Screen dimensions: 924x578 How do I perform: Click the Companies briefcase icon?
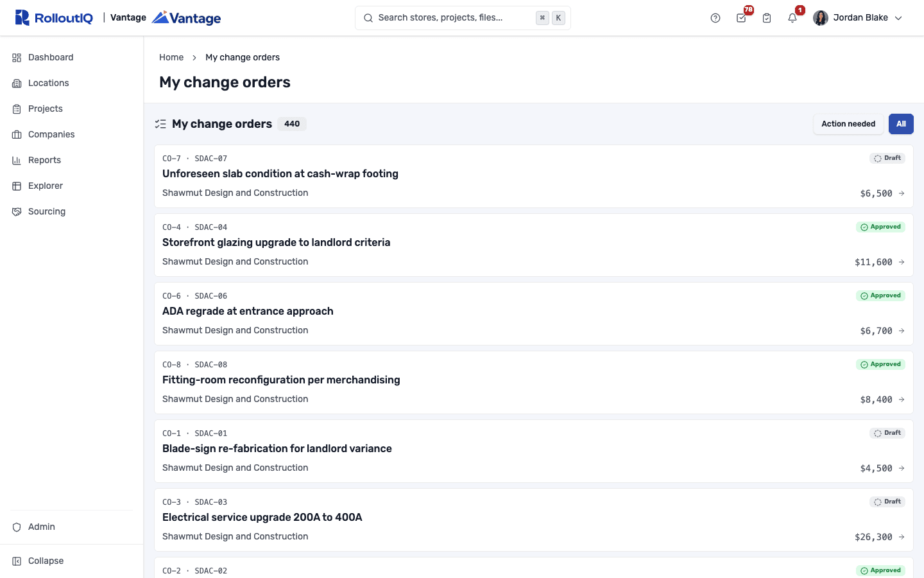[17, 135]
